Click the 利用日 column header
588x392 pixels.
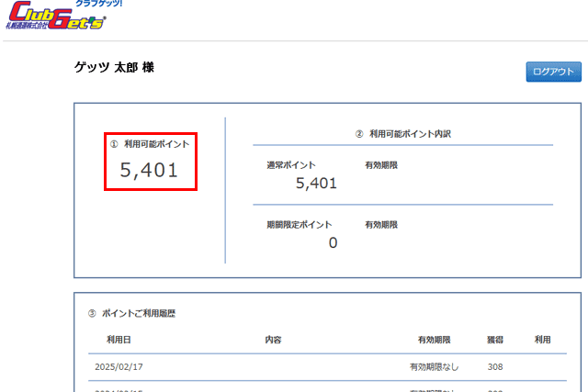pos(119,340)
